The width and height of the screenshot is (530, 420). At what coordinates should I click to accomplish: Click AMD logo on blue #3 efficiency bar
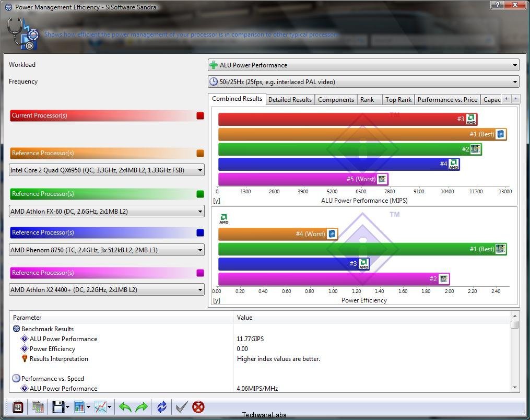(x=363, y=264)
